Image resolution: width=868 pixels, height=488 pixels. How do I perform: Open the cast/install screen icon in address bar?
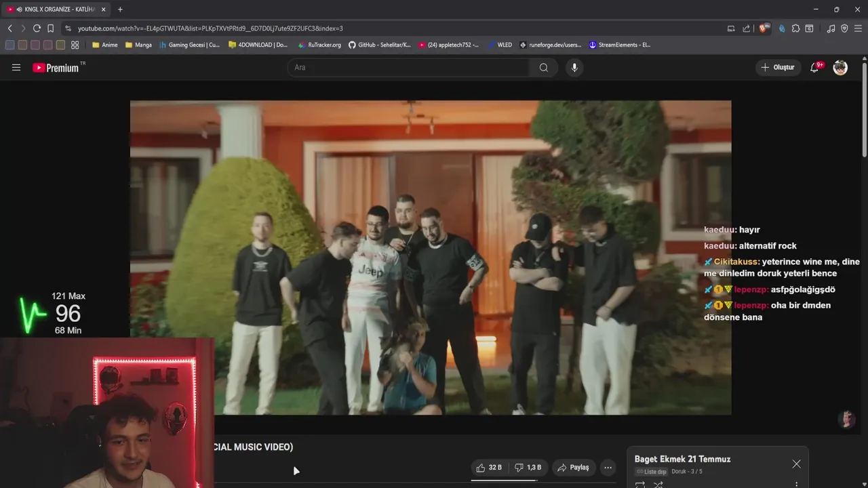point(731,28)
